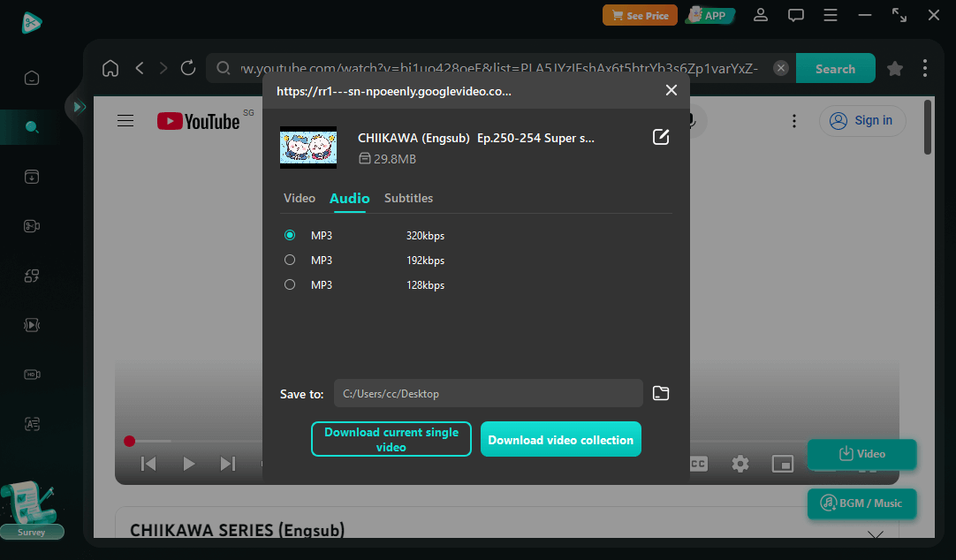956x560 pixels.
Task: Click the YouTube Sign in button
Action: [862, 121]
